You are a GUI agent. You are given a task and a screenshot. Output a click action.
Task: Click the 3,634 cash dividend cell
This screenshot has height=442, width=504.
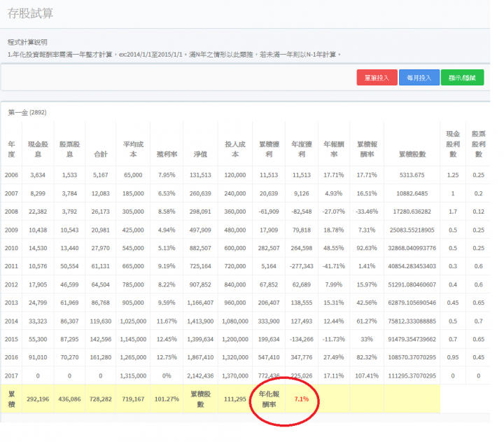[38, 175]
